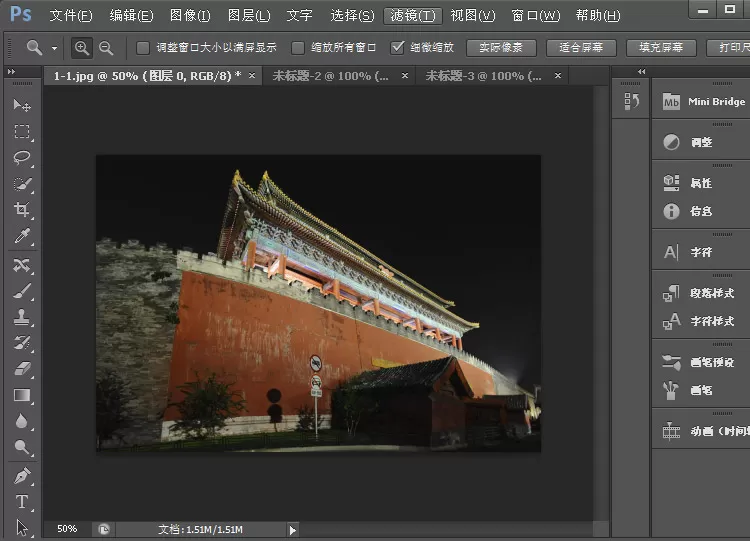Open the 字符样式 character styles panel
750x541 pixels.
click(698, 321)
